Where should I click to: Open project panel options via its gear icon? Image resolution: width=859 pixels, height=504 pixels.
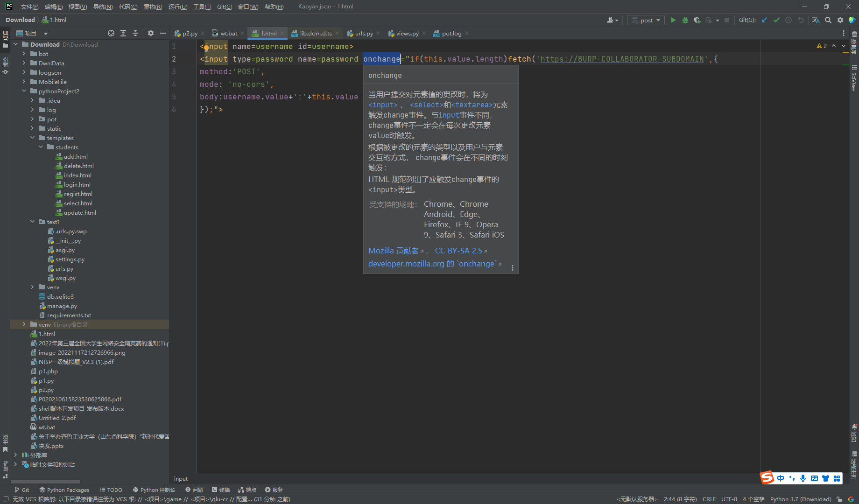(x=150, y=33)
